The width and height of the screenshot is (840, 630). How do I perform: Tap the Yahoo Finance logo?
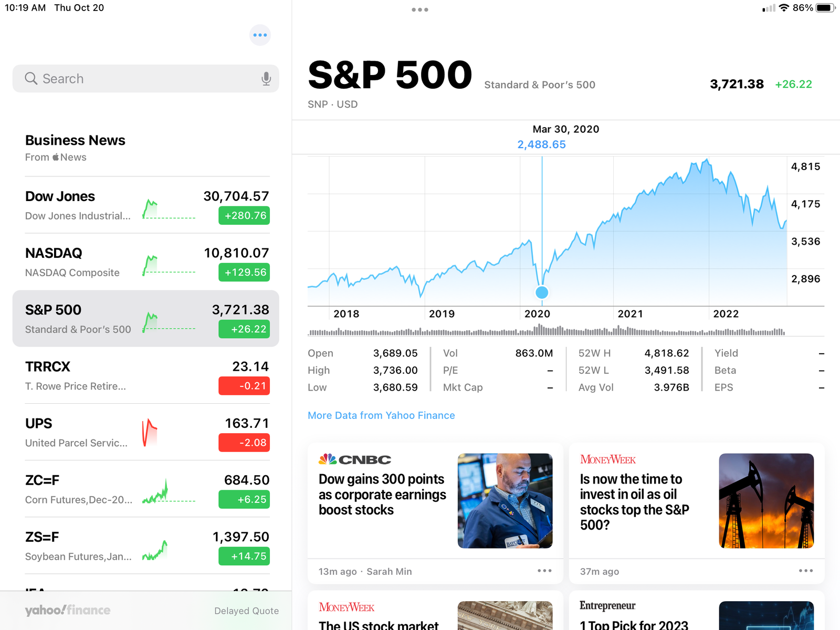[68, 610]
